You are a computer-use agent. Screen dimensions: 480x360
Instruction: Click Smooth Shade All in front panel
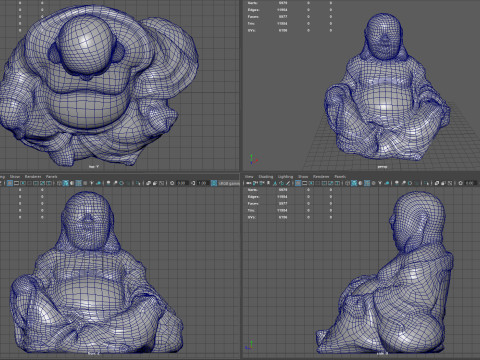click(66, 183)
